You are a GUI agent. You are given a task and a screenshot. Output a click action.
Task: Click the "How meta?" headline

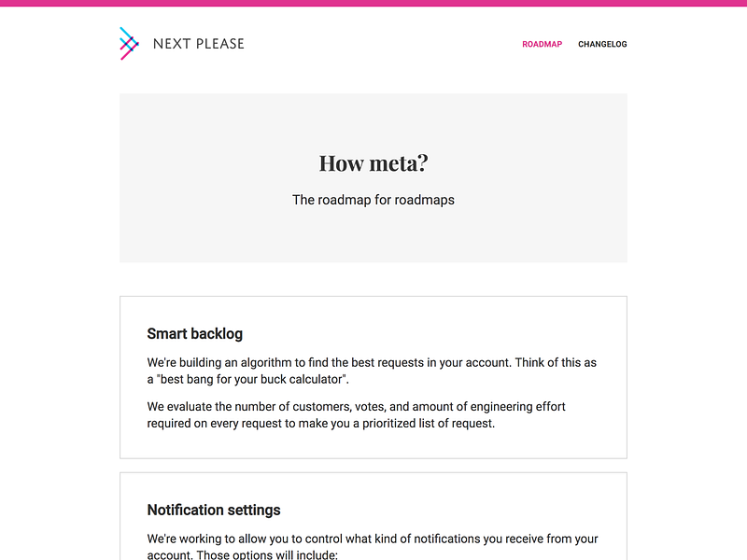[x=373, y=163]
